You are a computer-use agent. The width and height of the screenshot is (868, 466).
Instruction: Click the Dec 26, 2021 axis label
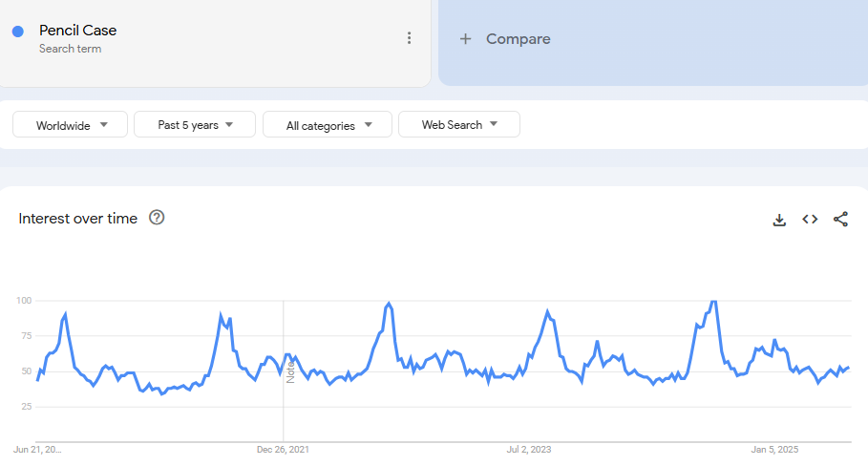click(x=283, y=450)
